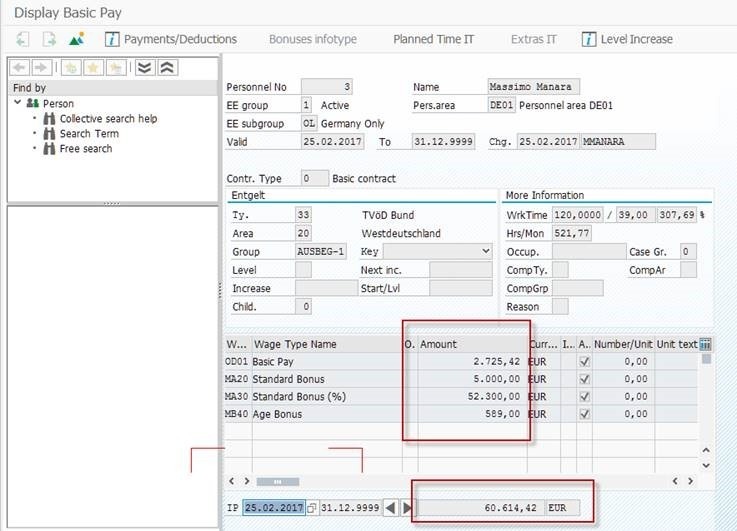Select Collective search help in tree
This screenshot has width=737, height=531.
[x=108, y=118]
